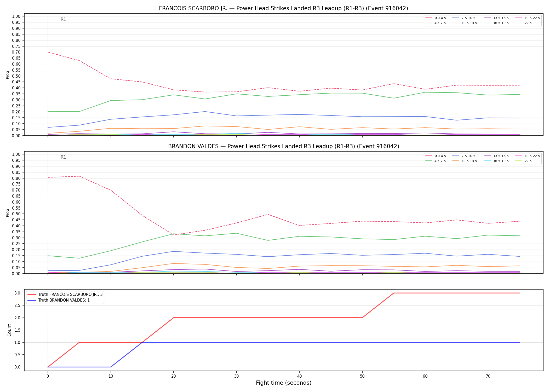Select 10.5-13.5 legend entry in Valdes chart
Screen dimensions: 549x392
tap(465, 161)
